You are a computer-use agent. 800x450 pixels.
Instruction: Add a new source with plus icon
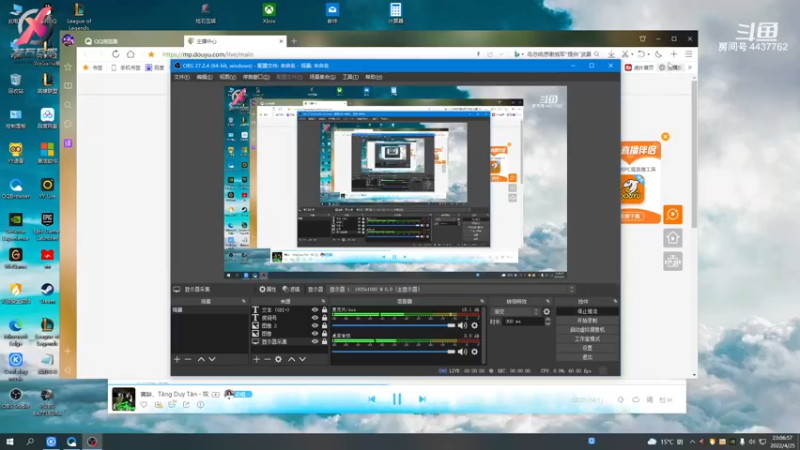click(257, 359)
